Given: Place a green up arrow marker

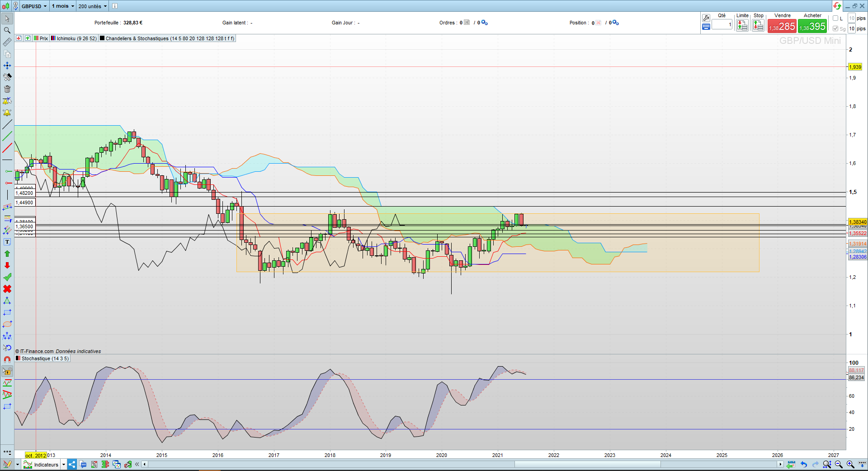Looking at the screenshot, I should pyautogui.click(x=7, y=254).
